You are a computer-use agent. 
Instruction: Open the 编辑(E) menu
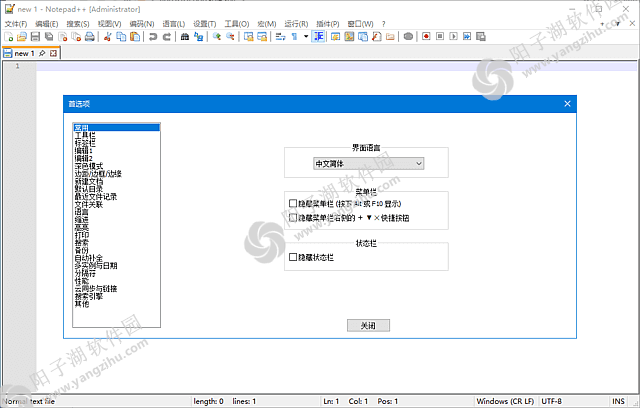coord(47,24)
